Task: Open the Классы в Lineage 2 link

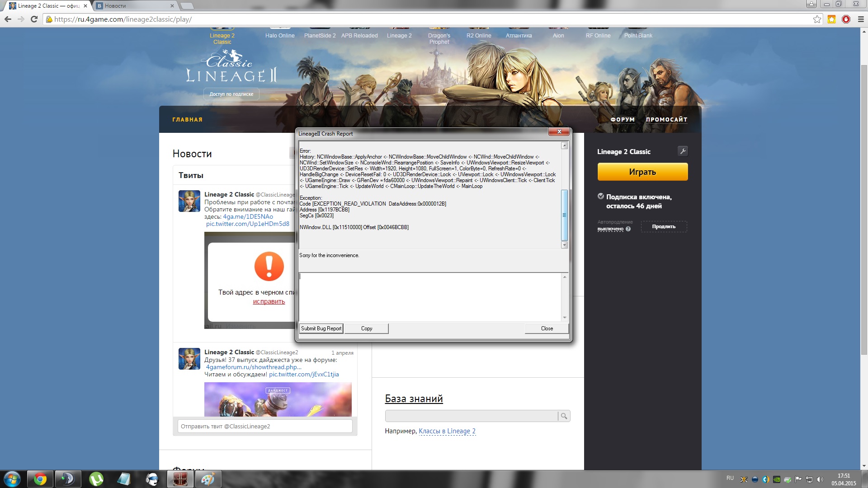Action: 447,431
